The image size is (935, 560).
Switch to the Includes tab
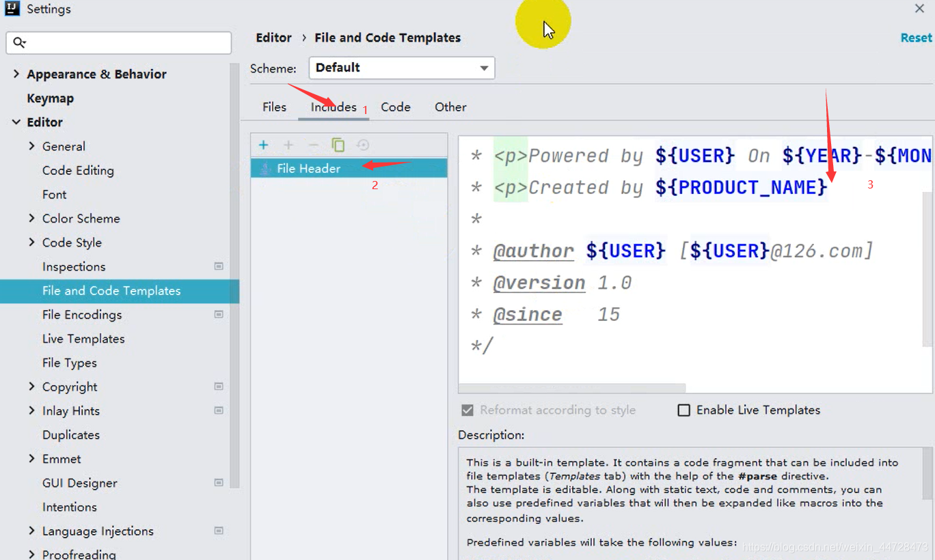pyautogui.click(x=334, y=107)
